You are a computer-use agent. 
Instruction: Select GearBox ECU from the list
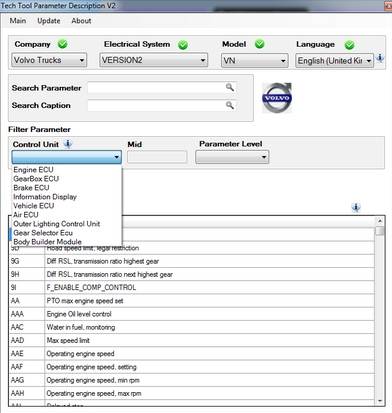(67, 179)
